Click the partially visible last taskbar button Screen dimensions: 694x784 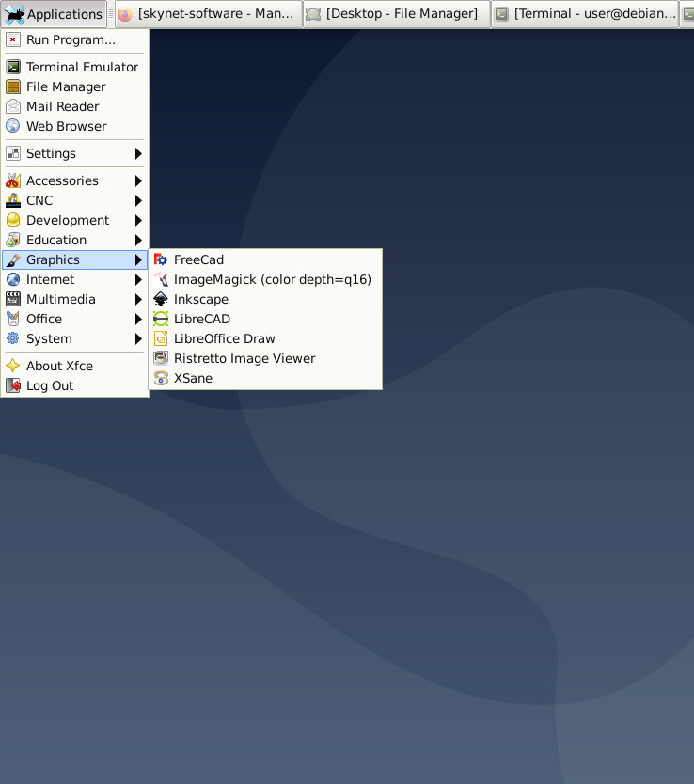point(687,14)
